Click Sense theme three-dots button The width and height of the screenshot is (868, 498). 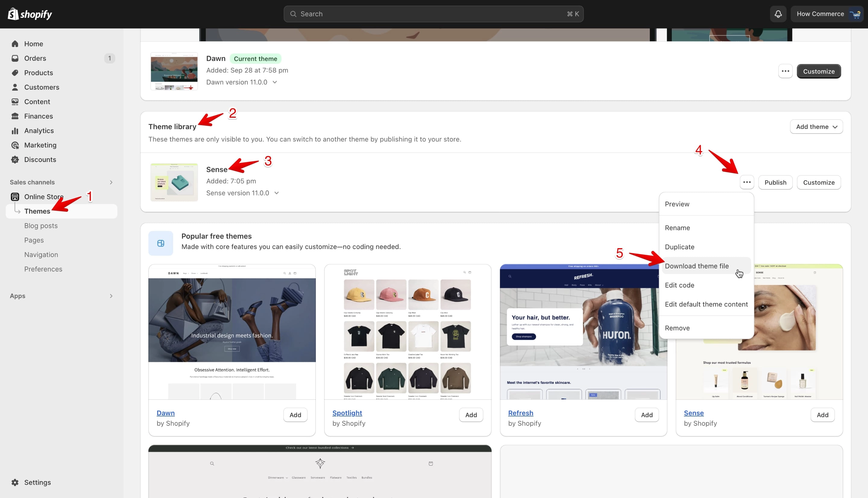[x=747, y=182]
